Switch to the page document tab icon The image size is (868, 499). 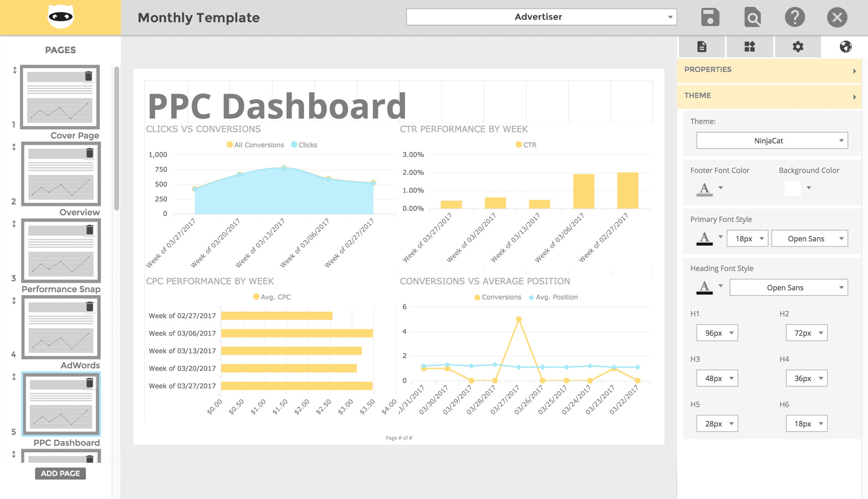702,47
